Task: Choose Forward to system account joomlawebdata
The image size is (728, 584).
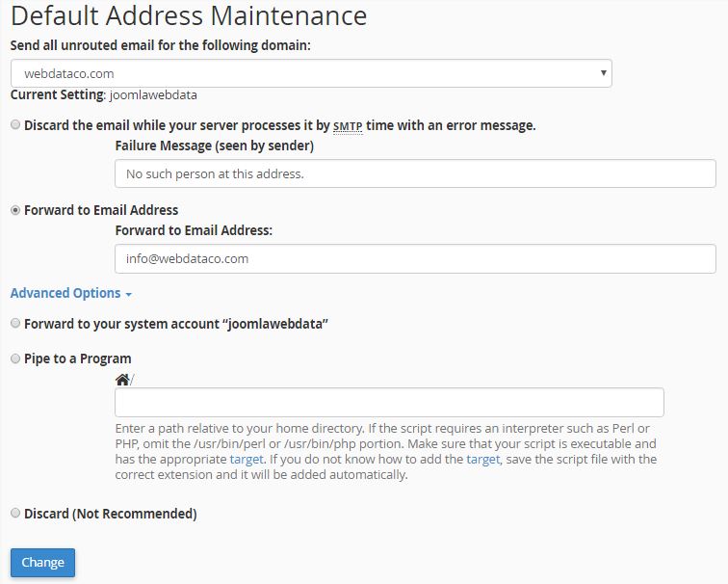Action: (15, 323)
